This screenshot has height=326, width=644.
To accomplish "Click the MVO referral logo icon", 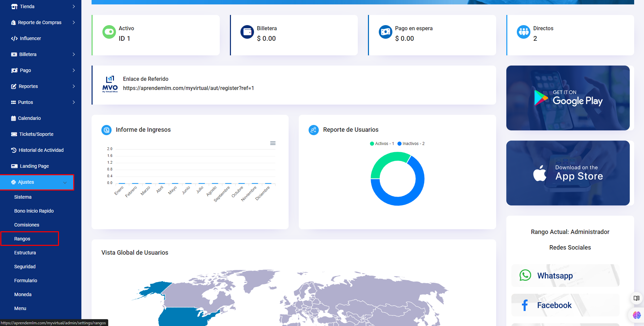I will 110,84.
